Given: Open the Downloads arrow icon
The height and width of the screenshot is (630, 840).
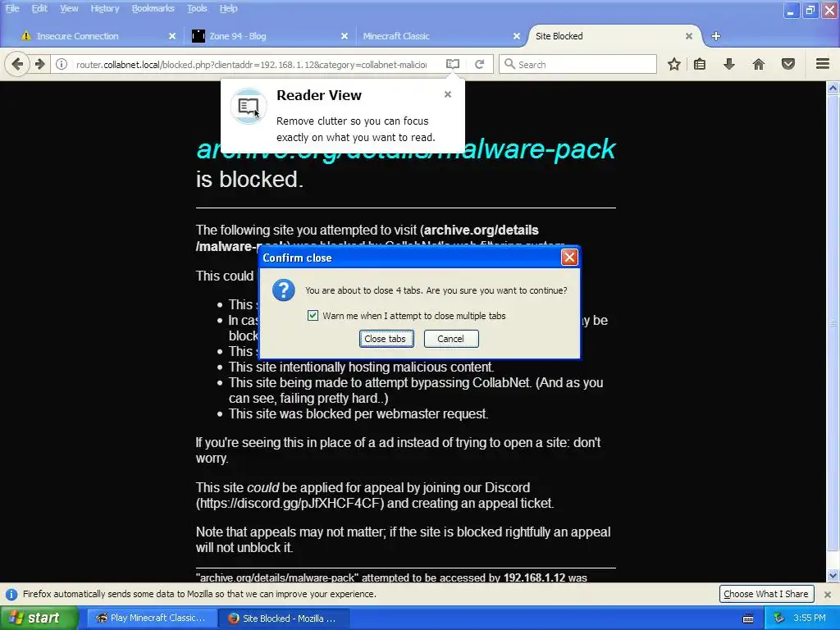Looking at the screenshot, I should pos(729,64).
